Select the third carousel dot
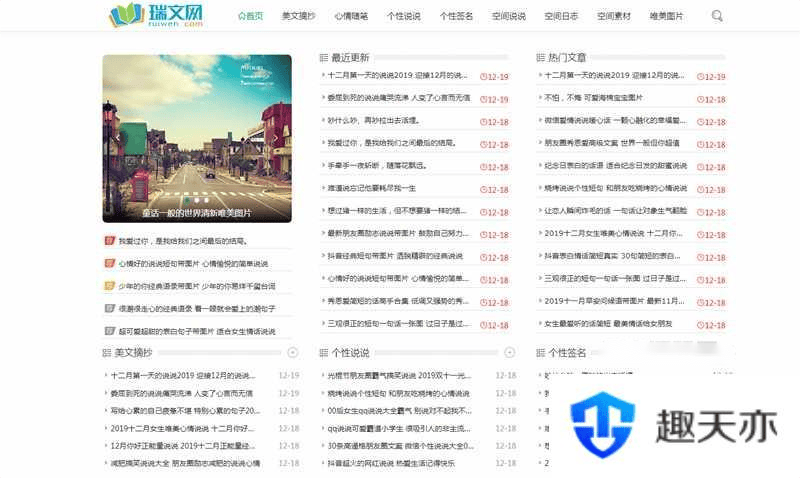800x478 pixels. click(x=207, y=200)
